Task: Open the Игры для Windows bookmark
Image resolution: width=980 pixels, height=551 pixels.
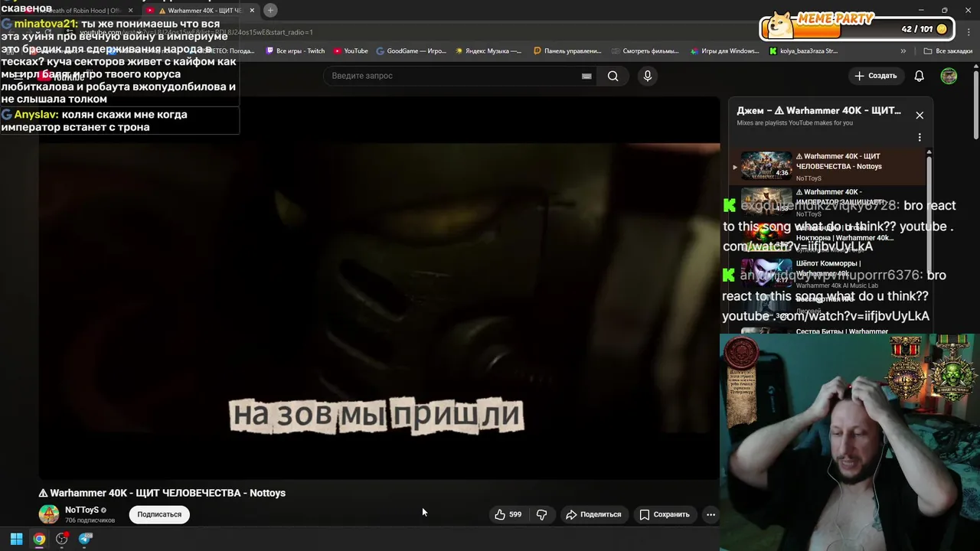Action: coord(724,51)
